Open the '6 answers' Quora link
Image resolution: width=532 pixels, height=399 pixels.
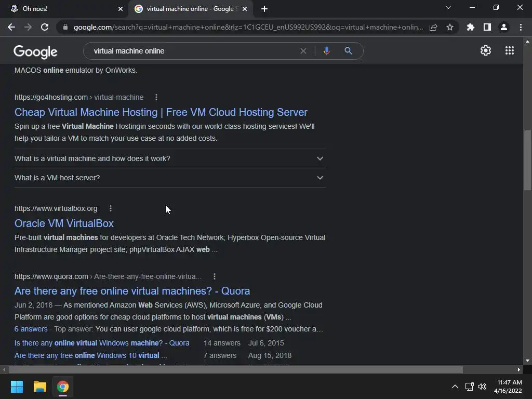(x=31, y=329)
